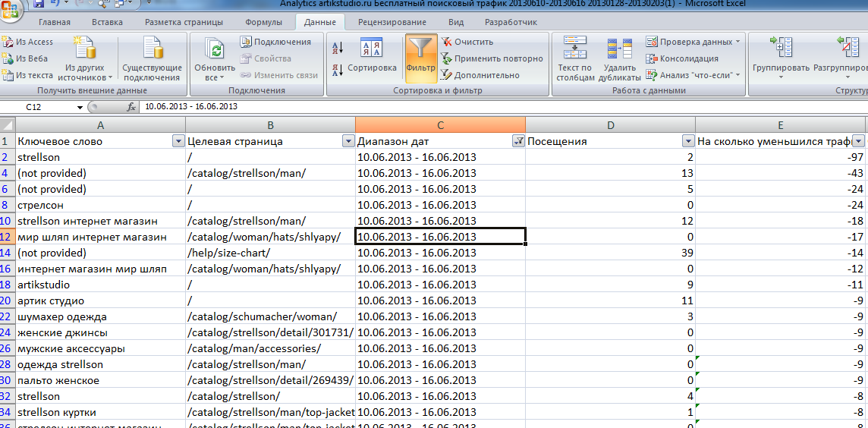
Task: Open the Рецензирование tab
Action: pyautogui.click(x=392, y=22)
